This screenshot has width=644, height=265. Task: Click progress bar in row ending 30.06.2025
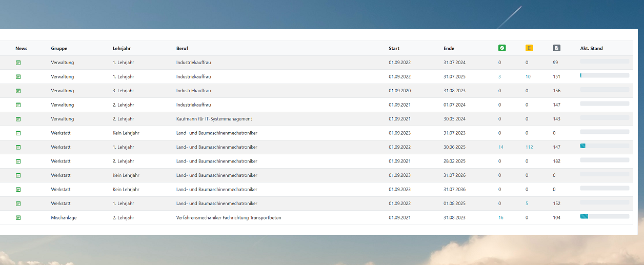[x=605, y=146]
